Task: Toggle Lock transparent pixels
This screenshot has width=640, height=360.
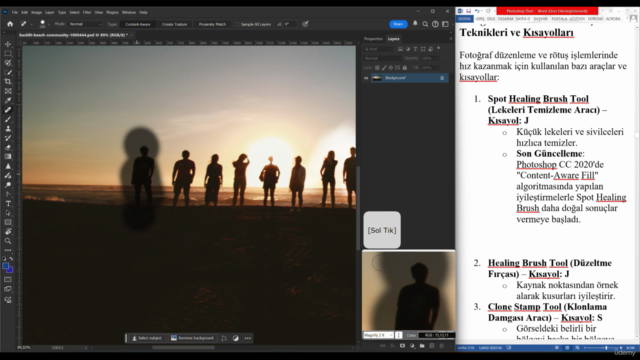Action: pos(377,68)
